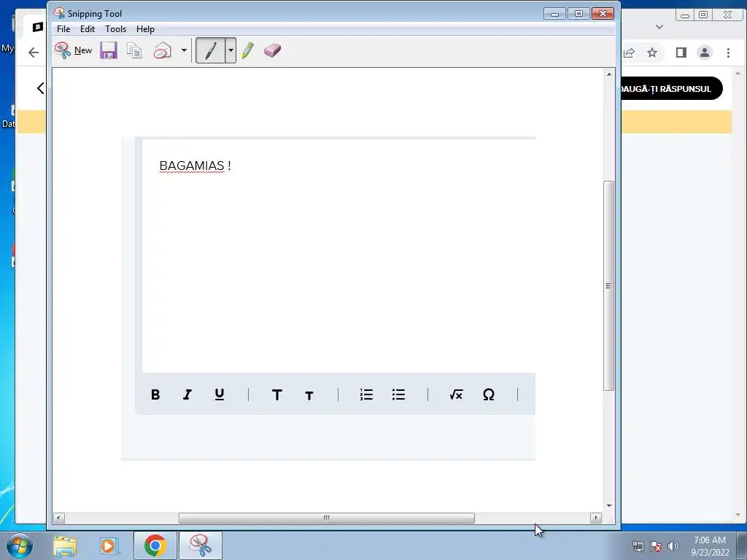The height and width of the screenshot is (560, 747).
Task: Open Chrome profile avatar icon
Action: point(705,52)
